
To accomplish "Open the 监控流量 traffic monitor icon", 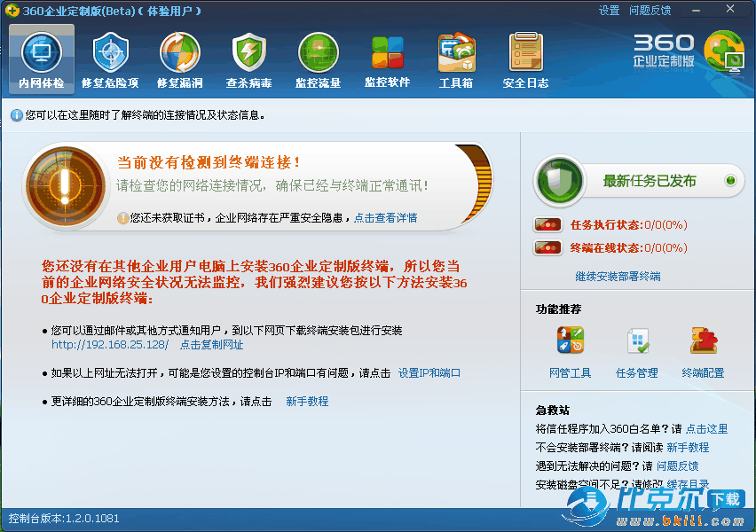I will pyautogui.click(x=318, y=59).
